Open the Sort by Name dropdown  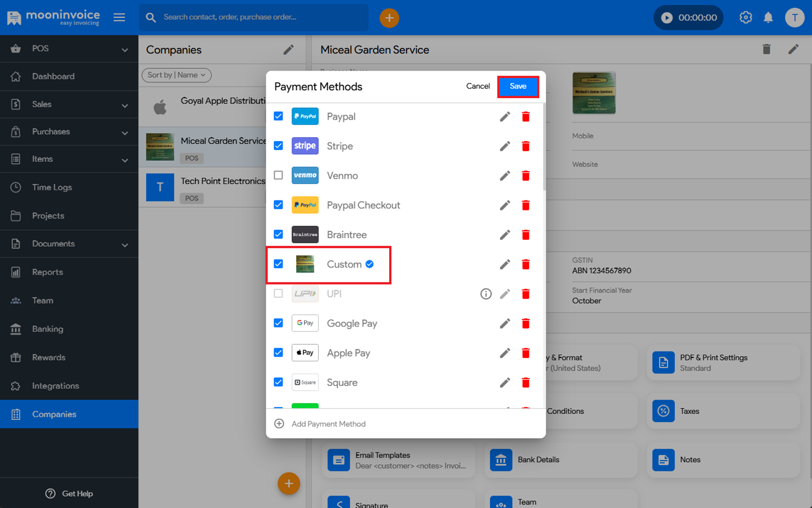point(176,75)
